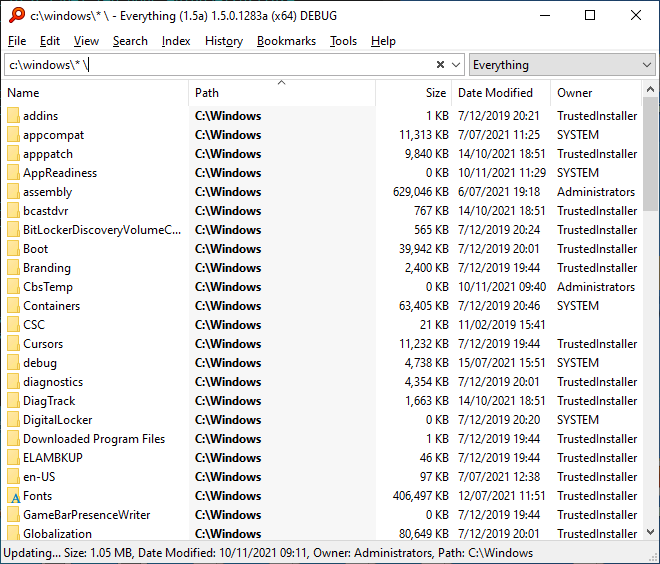Click the vertical scrollbar down arrow
This screenshot has height=564, width=660.
pos(650,532)
